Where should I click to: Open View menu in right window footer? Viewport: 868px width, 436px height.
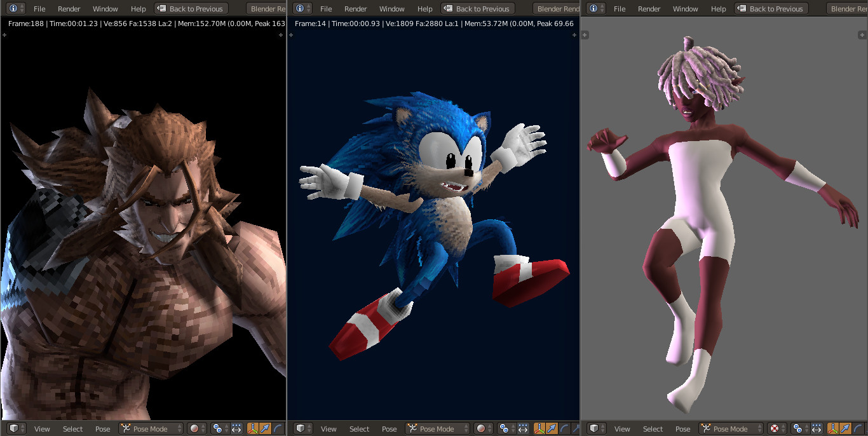pyautogui.click(x=622, y=429)
